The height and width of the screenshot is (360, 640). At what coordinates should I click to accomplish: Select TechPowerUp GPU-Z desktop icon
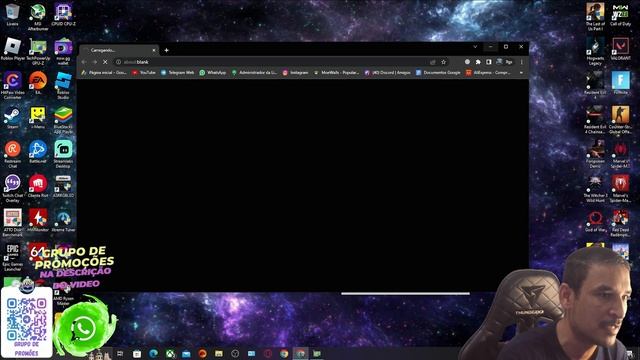tap(38, 52)
